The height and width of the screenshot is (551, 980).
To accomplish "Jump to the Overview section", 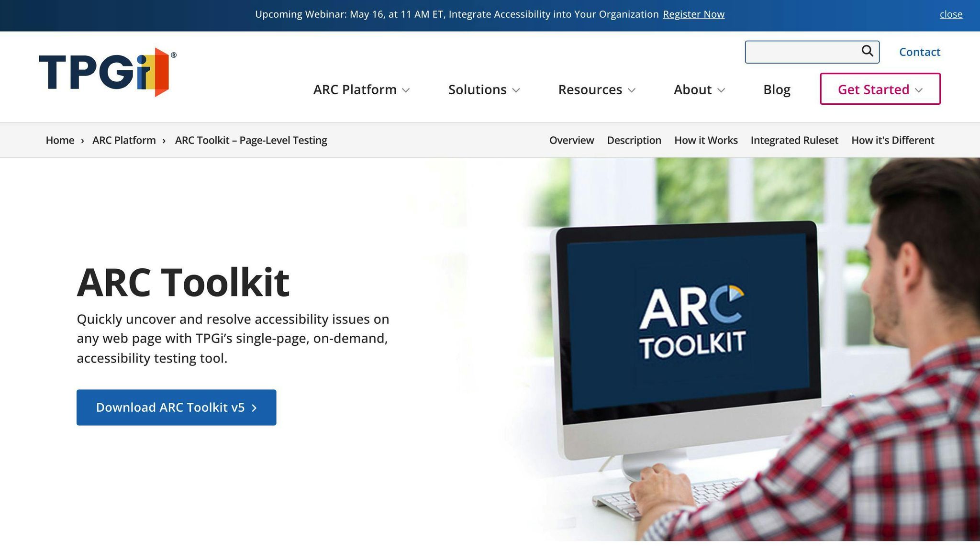I will click(571, 140).
